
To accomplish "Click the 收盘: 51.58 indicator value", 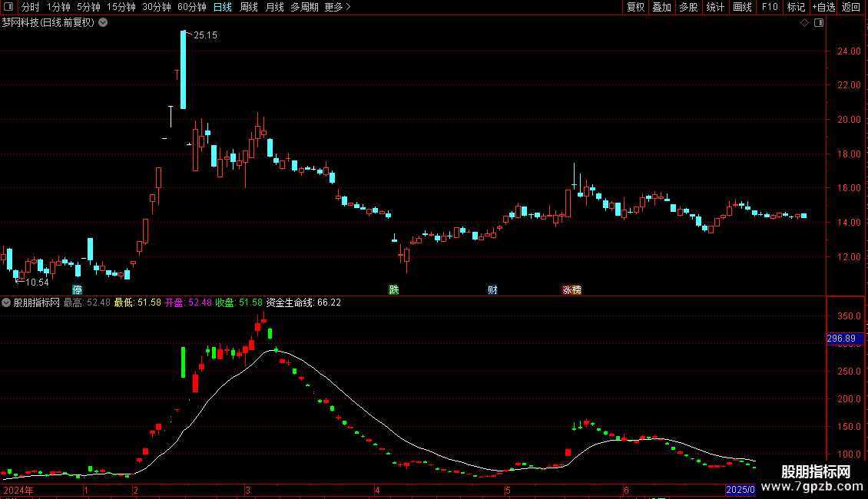I will click(x=239, y=302).
